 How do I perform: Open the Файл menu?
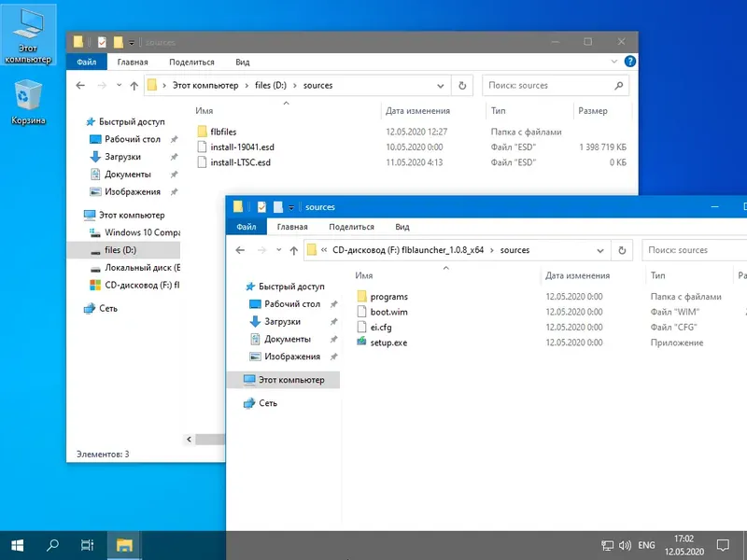(x=248, y=226)
